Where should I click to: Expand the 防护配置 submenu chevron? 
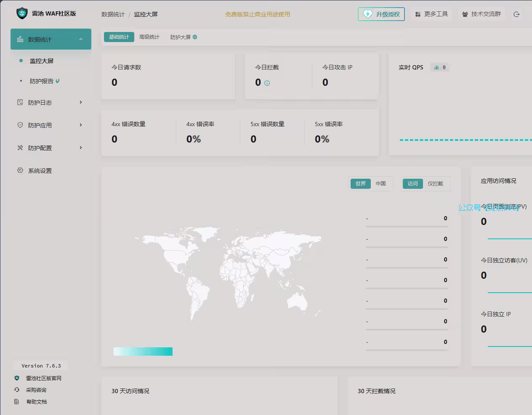click(x=81, y=148)
